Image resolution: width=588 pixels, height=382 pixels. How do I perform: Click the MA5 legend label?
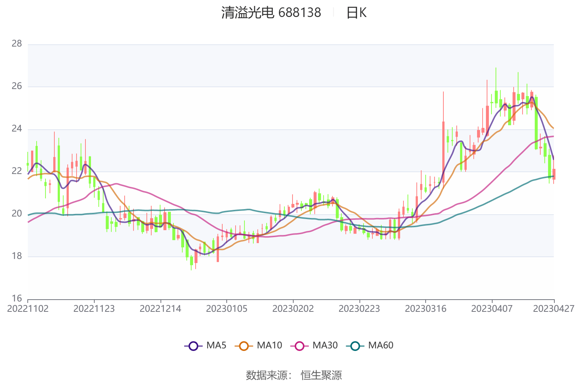[x=216, y=345]
